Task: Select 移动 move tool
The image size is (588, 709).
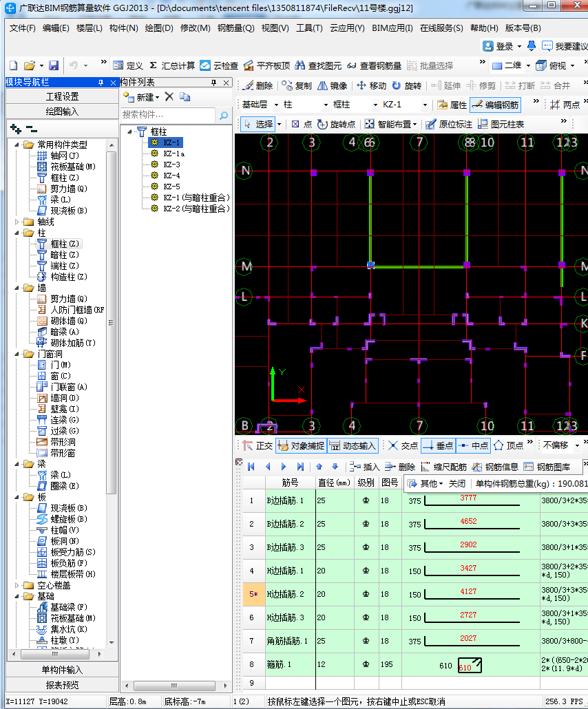Action: tap(371, 85)
